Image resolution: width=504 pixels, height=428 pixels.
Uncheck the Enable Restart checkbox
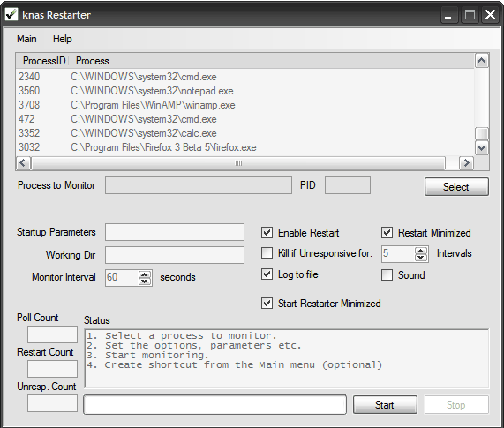point(267,233)
